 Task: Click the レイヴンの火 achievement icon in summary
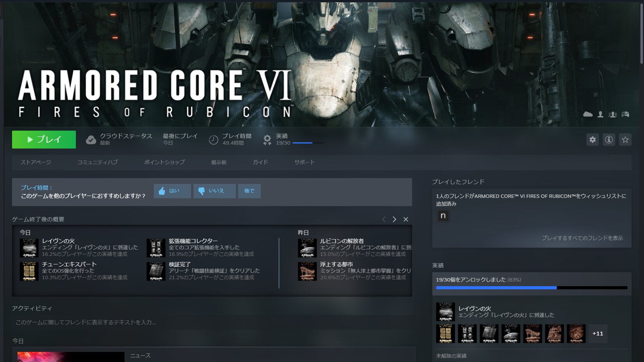[x=29, y=248]
